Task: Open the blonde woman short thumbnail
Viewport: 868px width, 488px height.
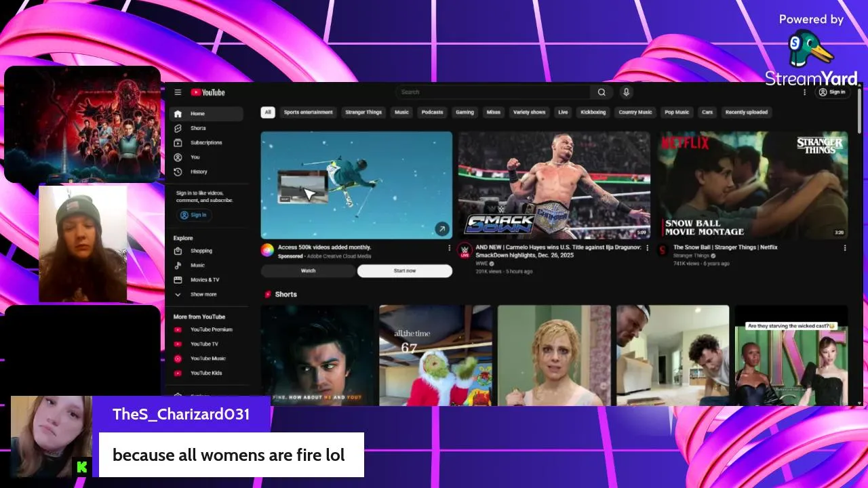Action: [x=554, y=355]
